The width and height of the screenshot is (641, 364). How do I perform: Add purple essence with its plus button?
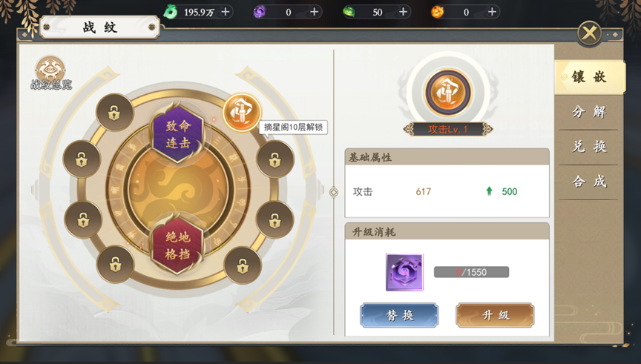click(314, 12)
